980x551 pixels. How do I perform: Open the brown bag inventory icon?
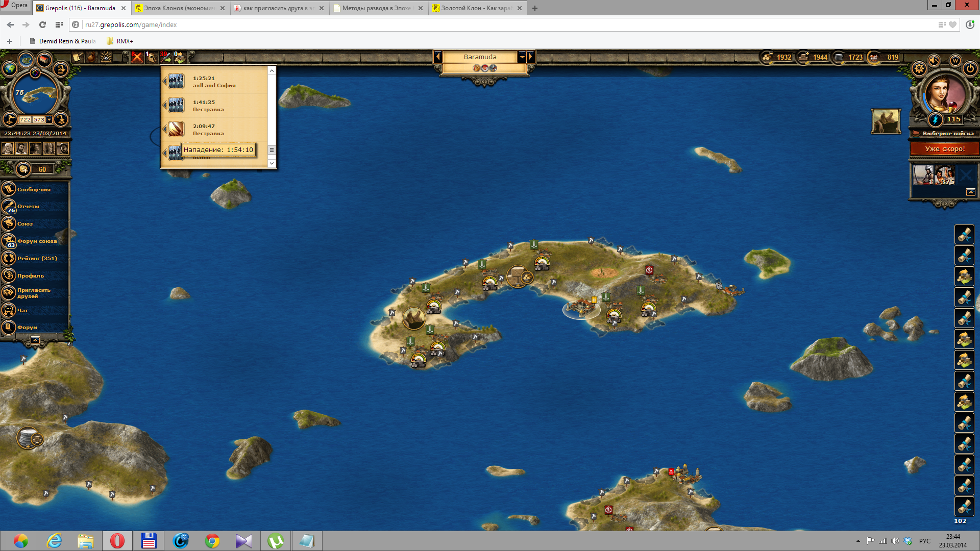[x=91, y=57]
